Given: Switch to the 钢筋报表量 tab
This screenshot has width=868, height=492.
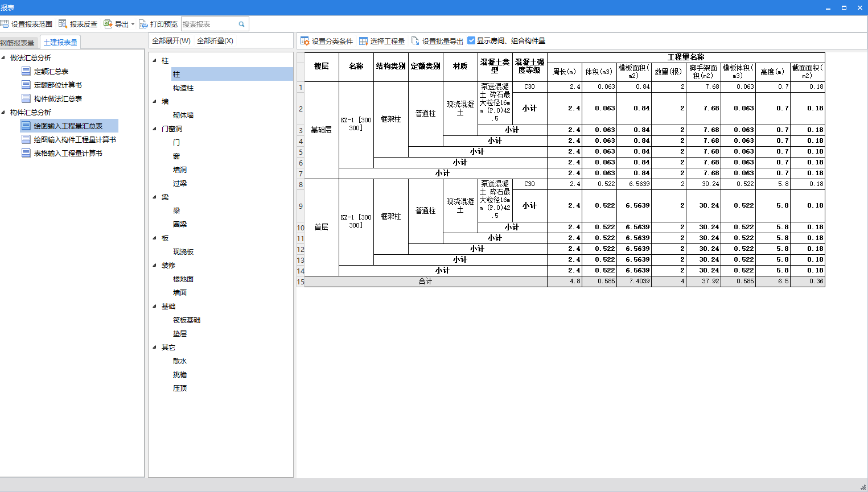Looking at the screenshot, I should click(x=17, y=43).
